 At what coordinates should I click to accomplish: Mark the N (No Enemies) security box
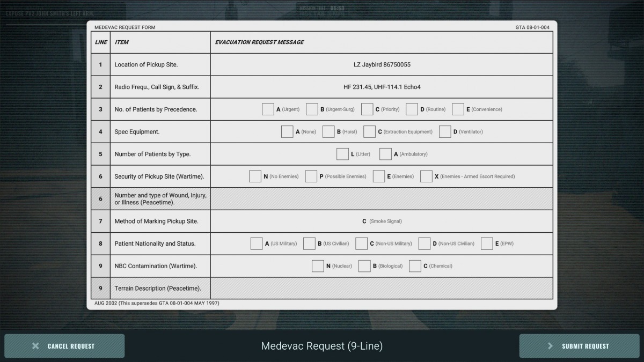pyautogui.click(x=255, y=176)
